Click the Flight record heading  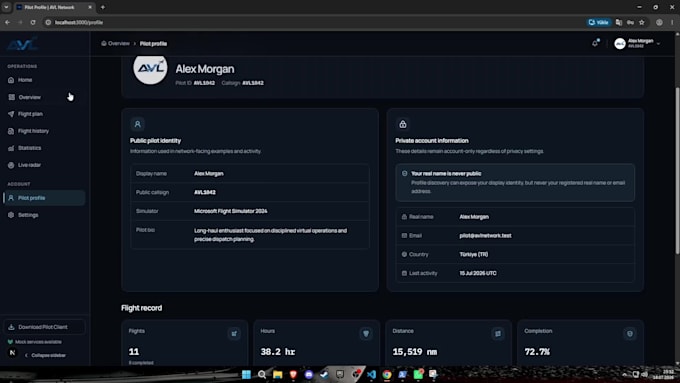click(141, 308)
